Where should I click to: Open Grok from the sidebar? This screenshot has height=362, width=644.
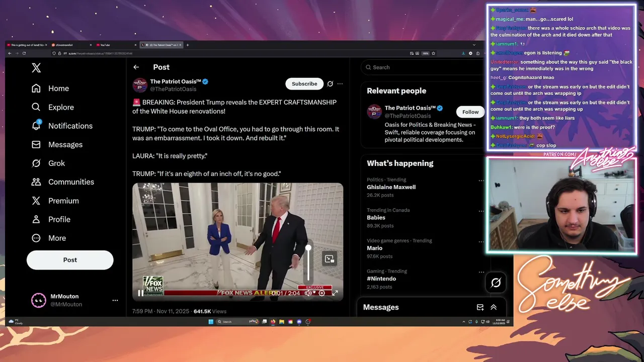click(x=48, y=163)
